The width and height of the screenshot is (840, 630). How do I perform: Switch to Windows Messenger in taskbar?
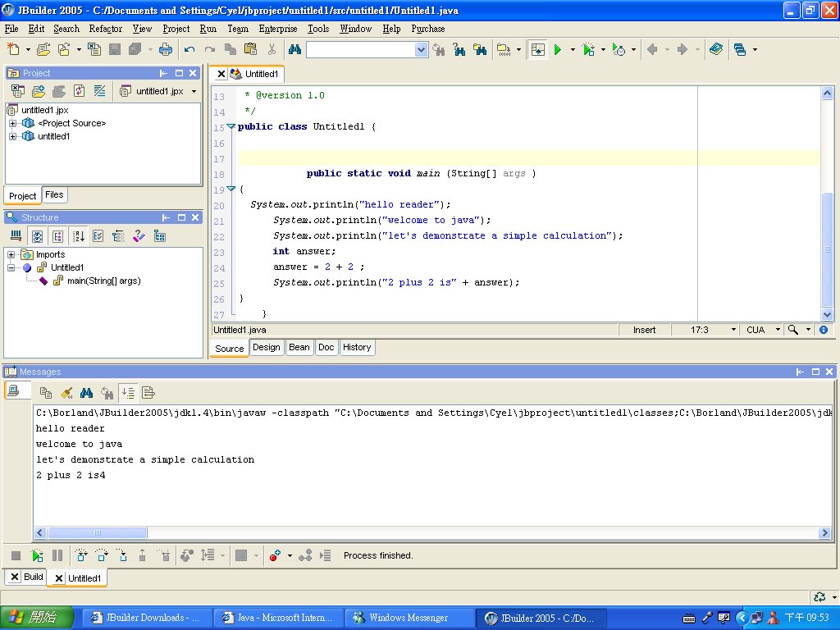click(409, 618)
